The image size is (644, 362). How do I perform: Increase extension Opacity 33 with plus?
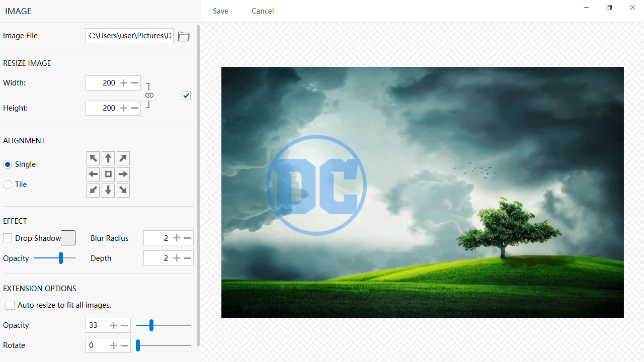[x=114, y=325]
